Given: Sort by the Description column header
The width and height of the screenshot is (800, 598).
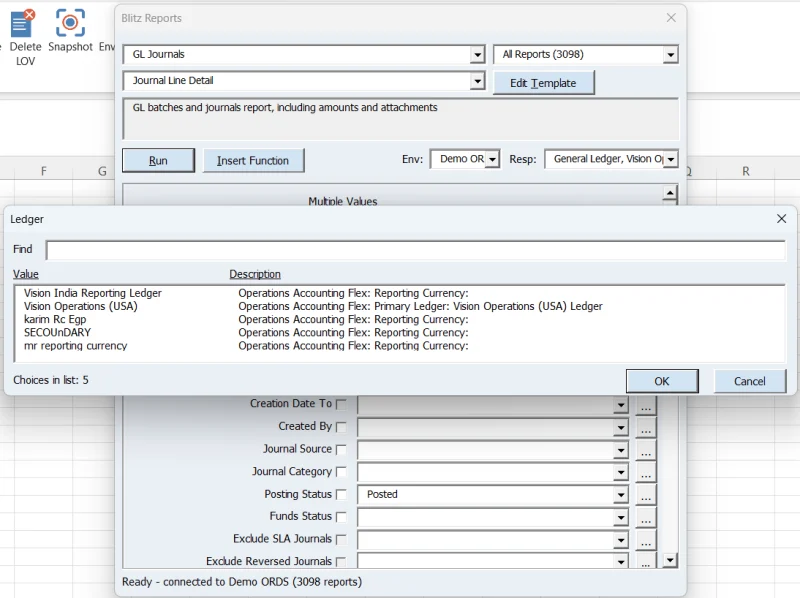Looking at the screenshot, I should pyautogui.click(x=255, y=274).
